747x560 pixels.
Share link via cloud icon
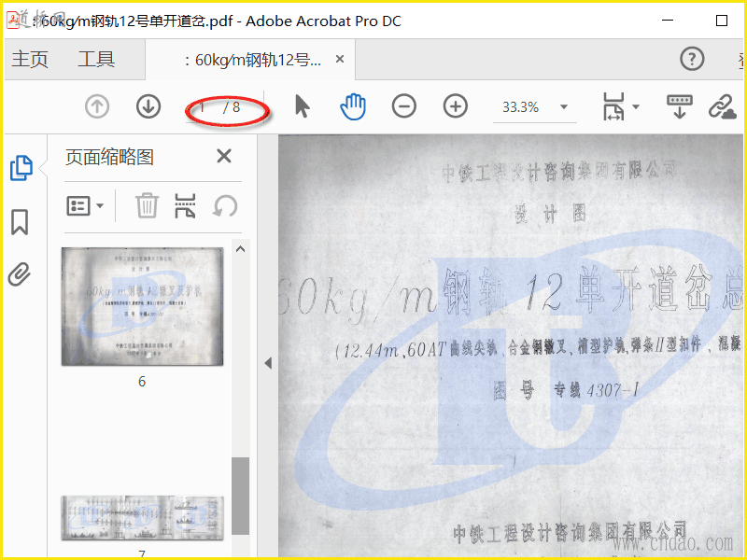(x=722, y=106)
